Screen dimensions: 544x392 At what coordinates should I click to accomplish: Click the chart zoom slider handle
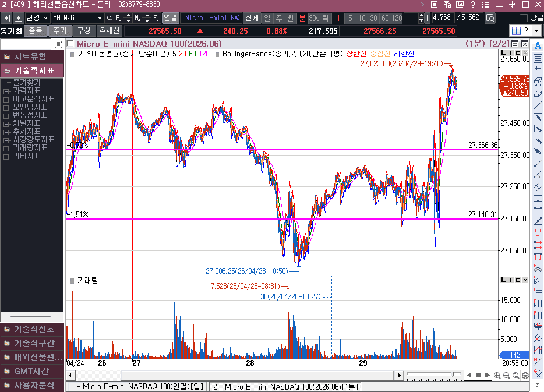point(454,375)
